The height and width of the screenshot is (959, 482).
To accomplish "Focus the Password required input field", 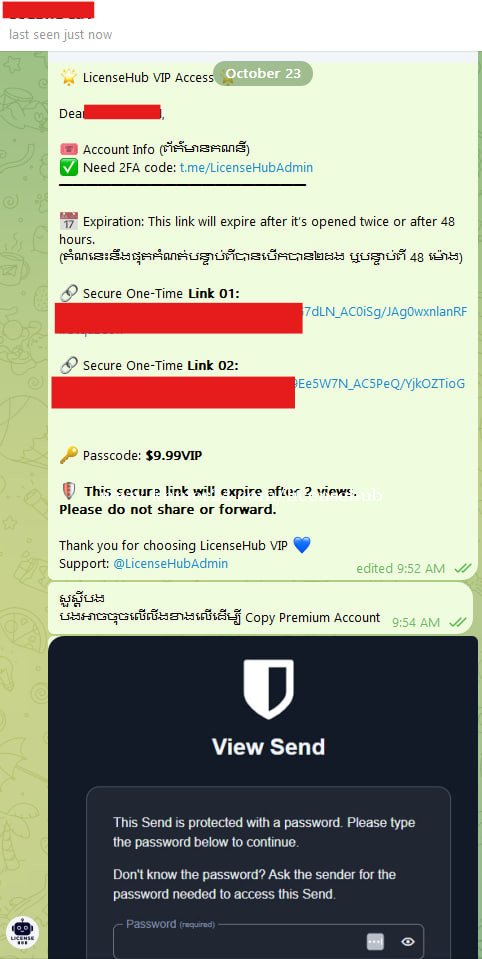I will coord(268,941).
